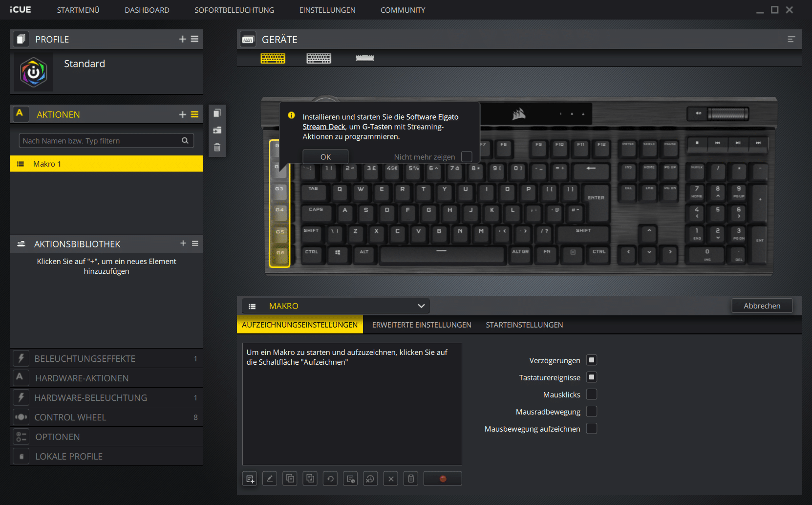Switch to Erweiterte Einstellungen tab
Screen dimensions: 812x505
[422, 325]
